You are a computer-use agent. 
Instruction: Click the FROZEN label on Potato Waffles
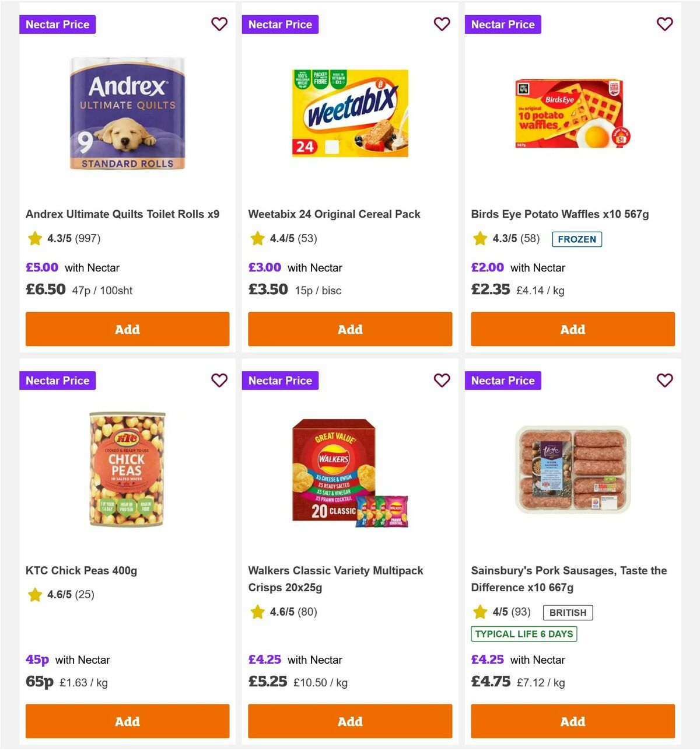pyautogui.click(x=577, y=239)
